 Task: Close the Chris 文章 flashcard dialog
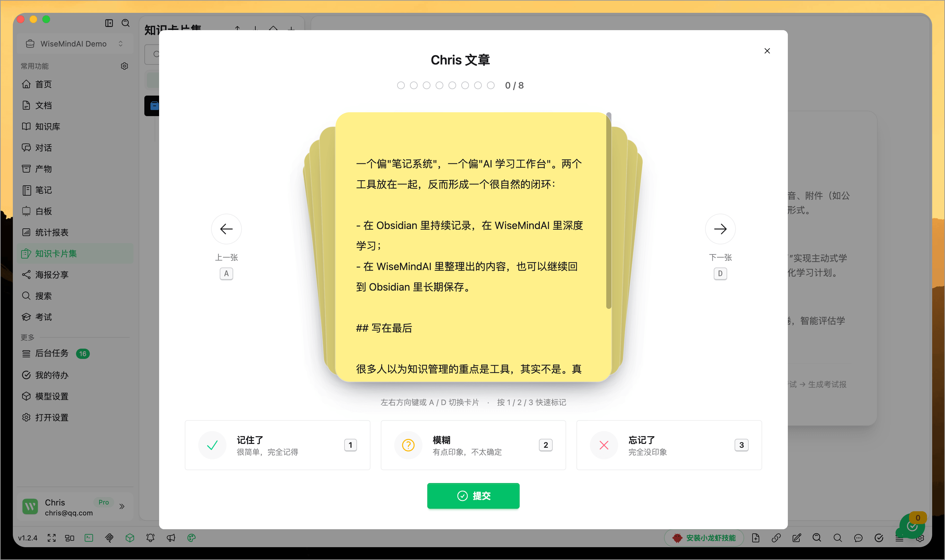click(x=767, y=51)
